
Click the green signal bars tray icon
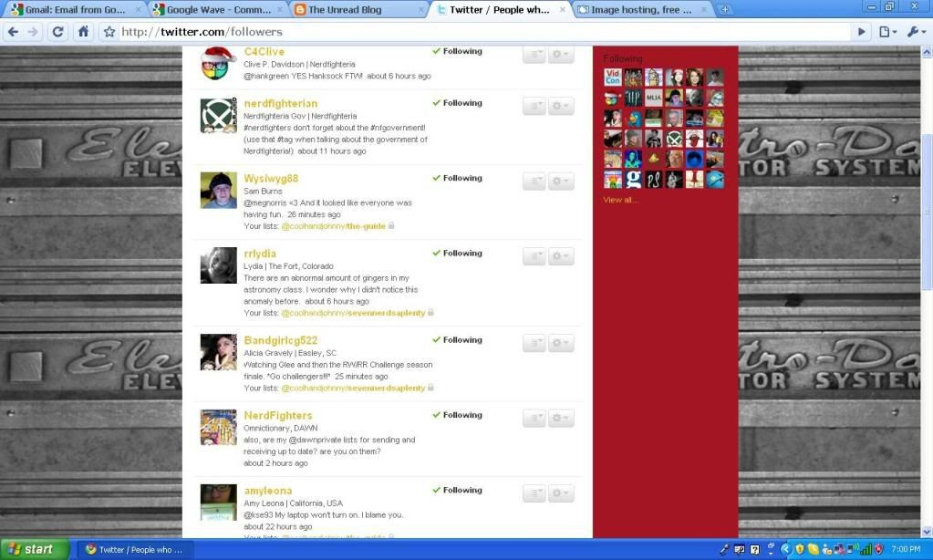866,549
